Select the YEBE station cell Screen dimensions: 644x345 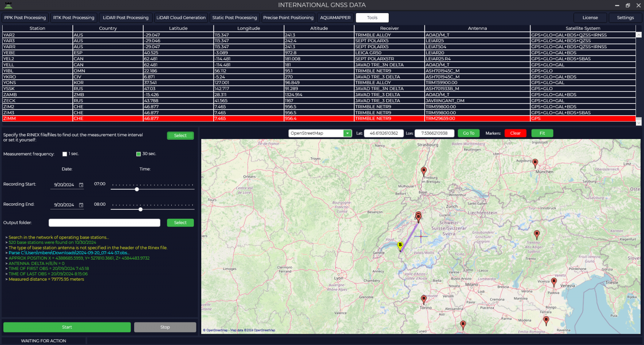point(37,53)
